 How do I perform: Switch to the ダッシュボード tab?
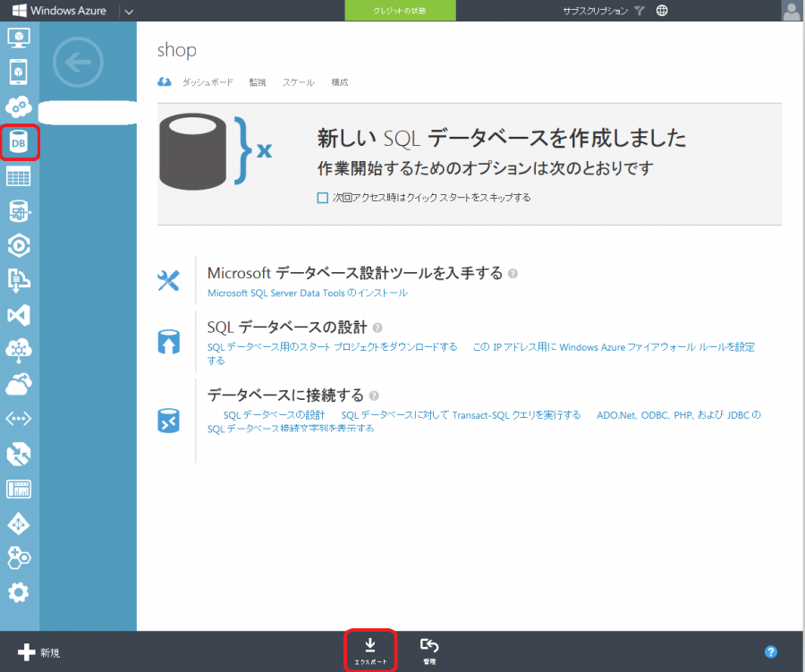(x=208, y=82)
